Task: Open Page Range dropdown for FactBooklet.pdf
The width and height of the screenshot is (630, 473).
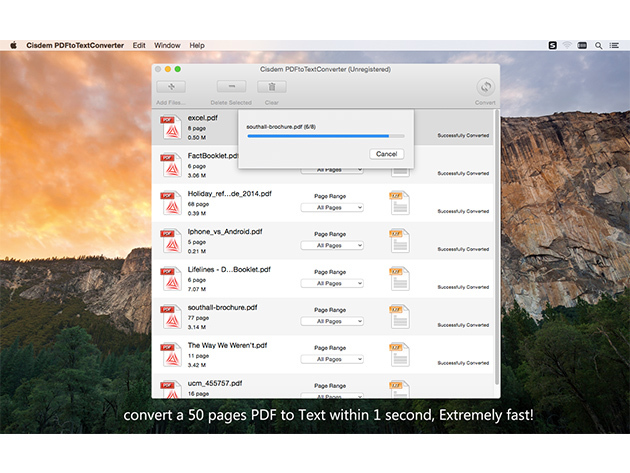Action: point(332,171)
